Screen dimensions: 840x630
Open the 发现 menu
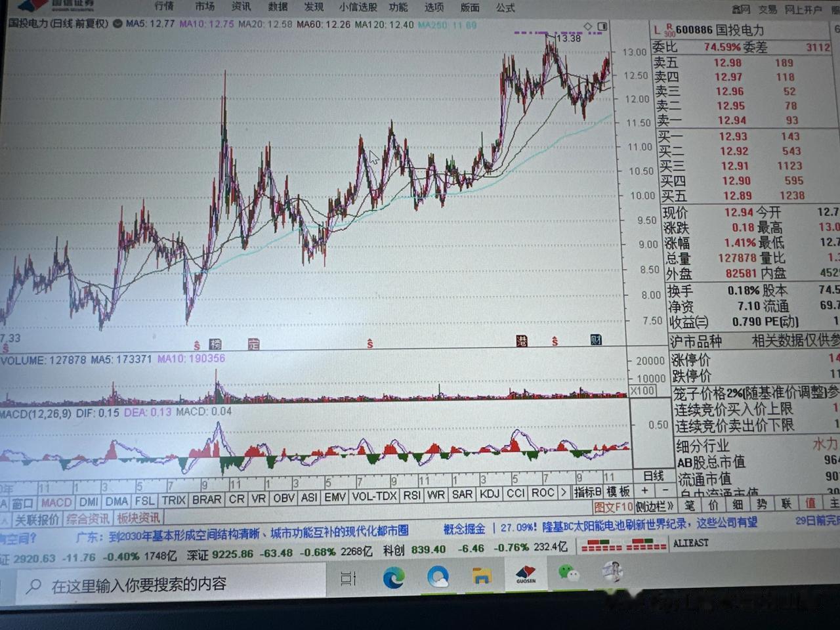[314, 7]
